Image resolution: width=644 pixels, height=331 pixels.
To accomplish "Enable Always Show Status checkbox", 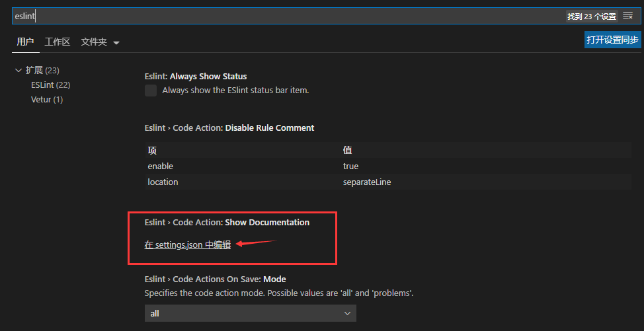I will 151,91.
